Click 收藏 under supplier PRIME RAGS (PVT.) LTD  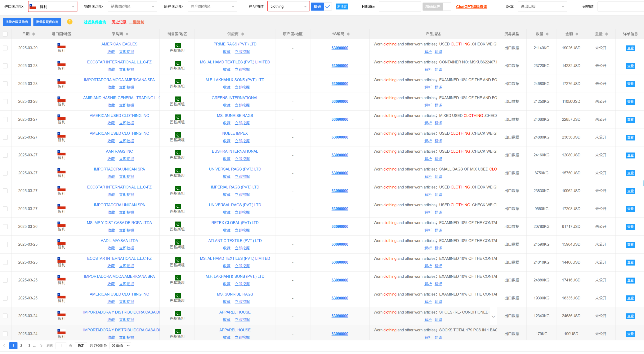227,52
